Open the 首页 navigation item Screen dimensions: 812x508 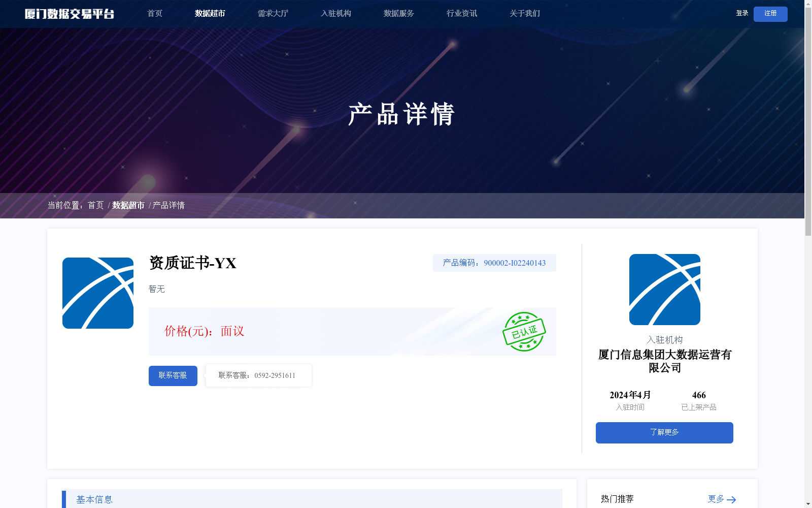pyautogui.click(x=155, y=14)
